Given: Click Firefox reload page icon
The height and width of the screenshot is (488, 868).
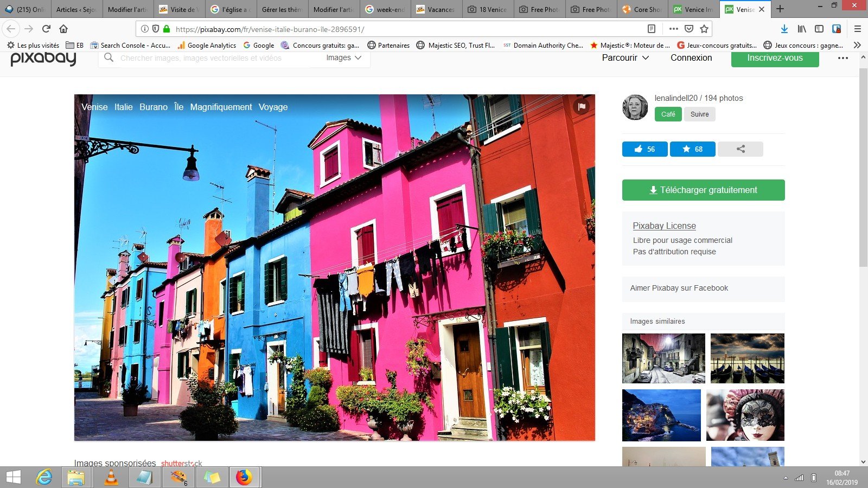Looking at the screenshot, I should tap(46, 29).
